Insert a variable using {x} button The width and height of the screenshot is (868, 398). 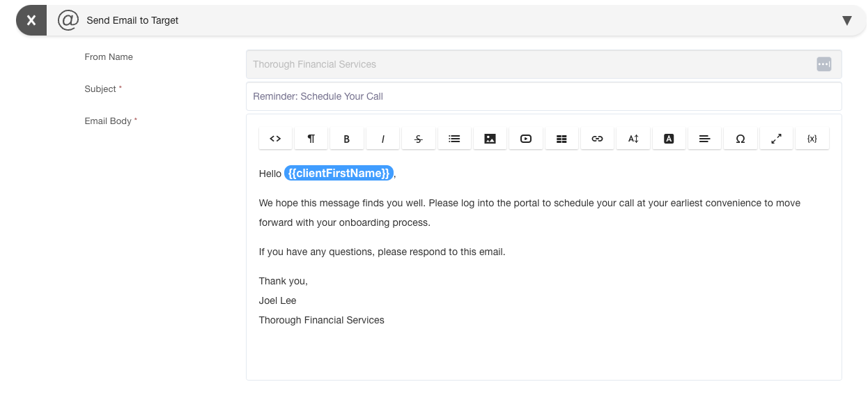point(812,139)
